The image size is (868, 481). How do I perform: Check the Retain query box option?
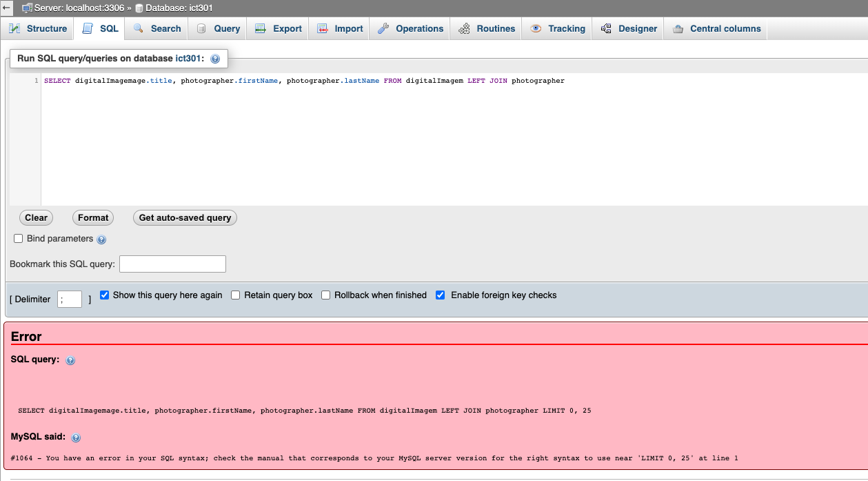pyautogui.click(x=236, y=295)
